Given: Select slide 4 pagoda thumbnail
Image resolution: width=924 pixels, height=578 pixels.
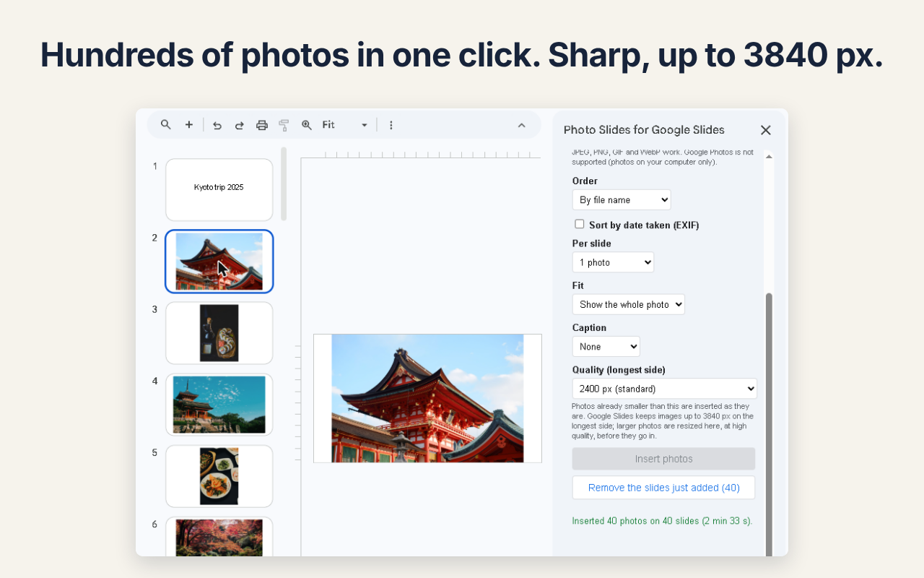Looking at the screenshot, I should [219, 405].
